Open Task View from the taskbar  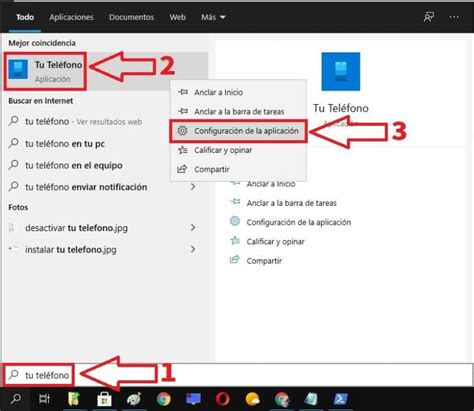44,399
